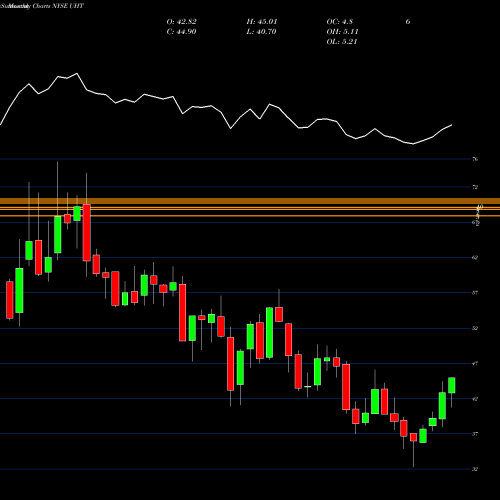Click the 47 price axis label

click(x=475, y=363)
